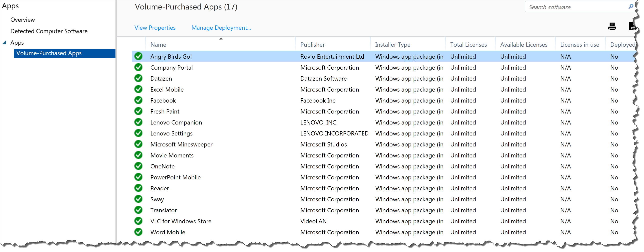
Task: Click the Search software input field
Action: click(575, 7)
